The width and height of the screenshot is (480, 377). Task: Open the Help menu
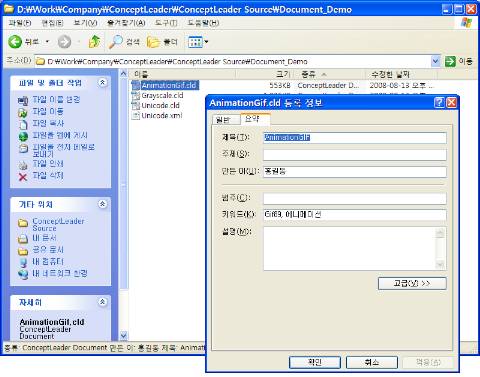tap(203, 23)
